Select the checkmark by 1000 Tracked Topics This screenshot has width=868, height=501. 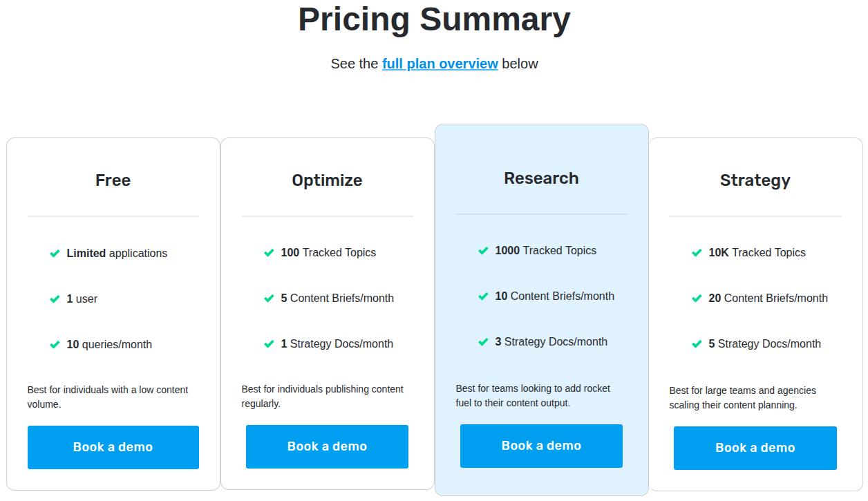[484, 251]
